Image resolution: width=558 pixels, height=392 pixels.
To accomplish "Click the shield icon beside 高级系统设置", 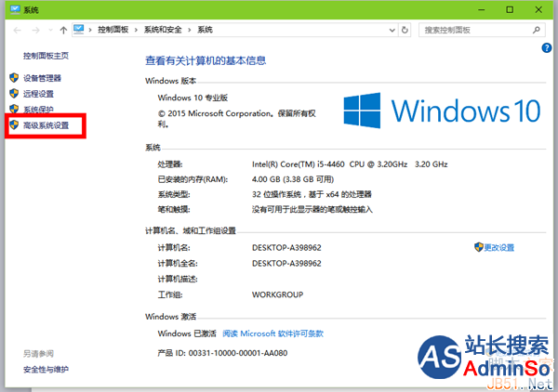I will (x=13, y=125).
